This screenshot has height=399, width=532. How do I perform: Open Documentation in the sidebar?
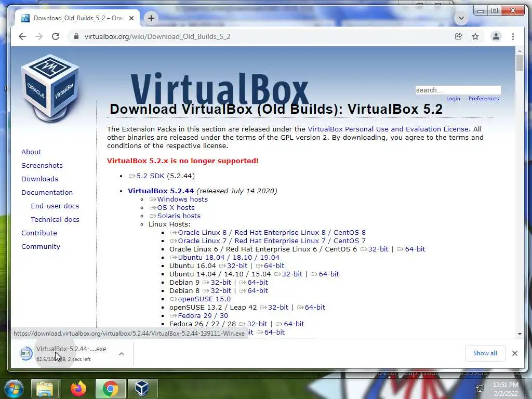[x=47, y=193]
